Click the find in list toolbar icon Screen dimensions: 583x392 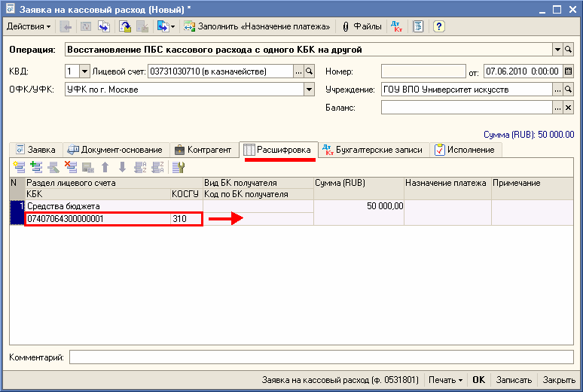click(66, 27)
